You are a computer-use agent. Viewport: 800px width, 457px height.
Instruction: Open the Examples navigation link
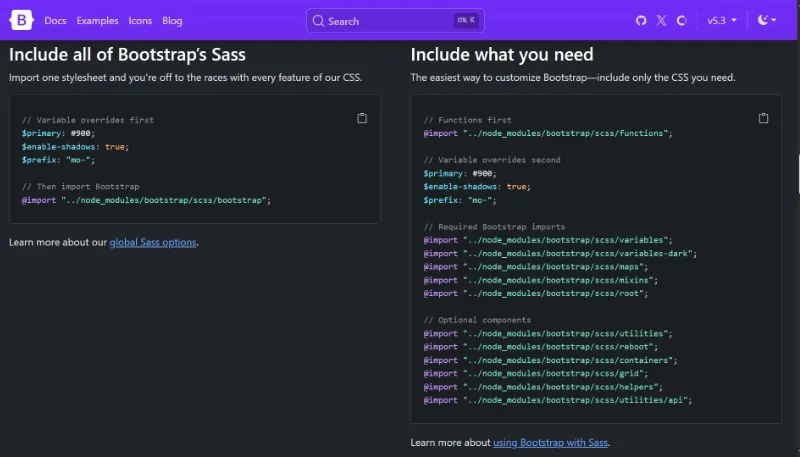pyautogui.click(x=97, y=21)
